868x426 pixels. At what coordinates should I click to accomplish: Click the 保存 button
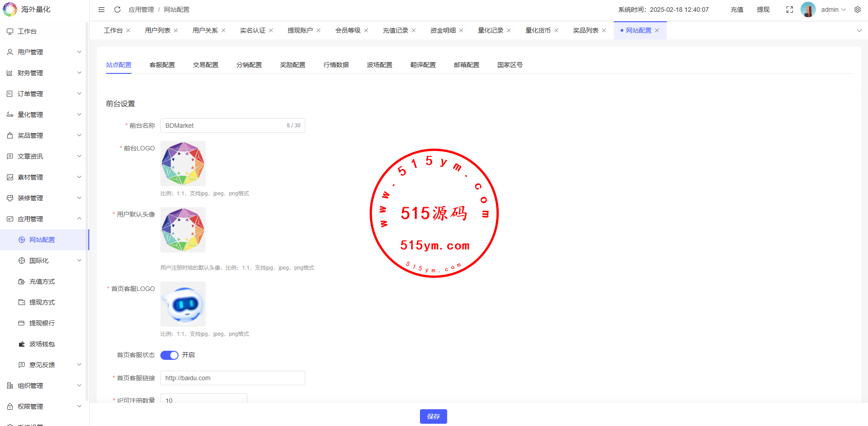433,416
